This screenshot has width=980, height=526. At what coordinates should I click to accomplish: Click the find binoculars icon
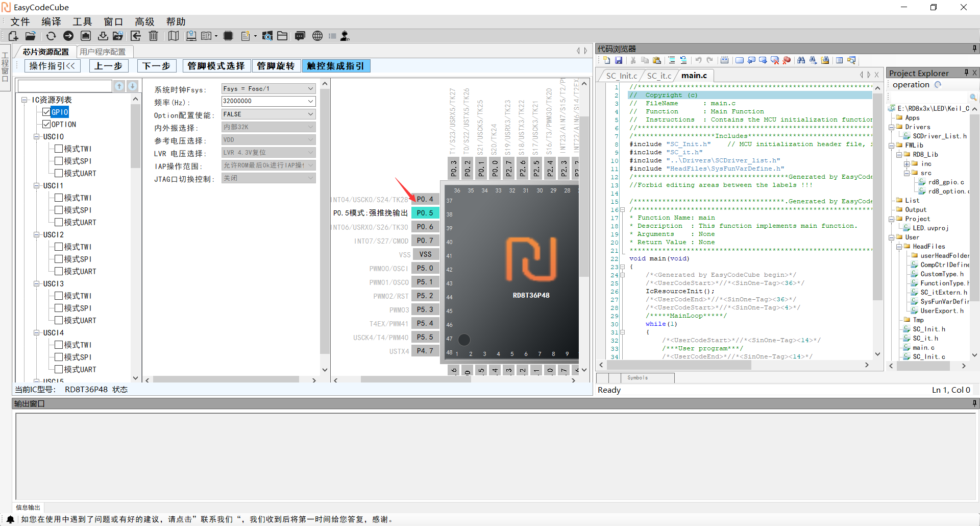(801, 60)
